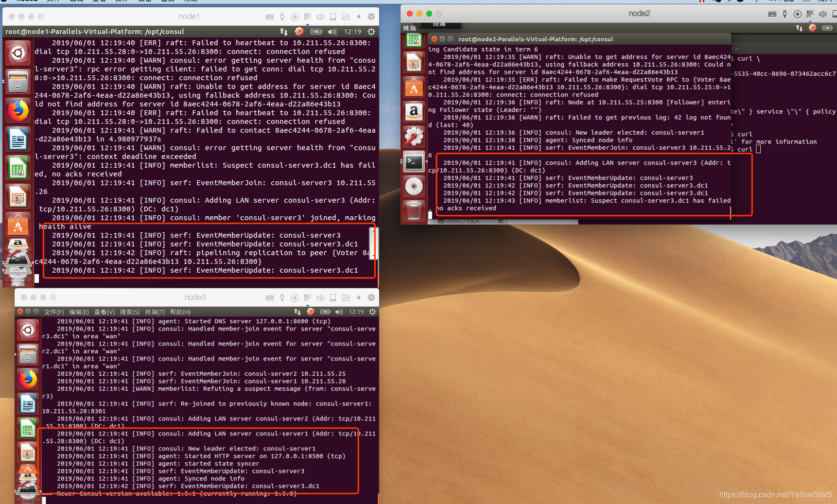Click the keyboard icon in node3 title bar

270,298
